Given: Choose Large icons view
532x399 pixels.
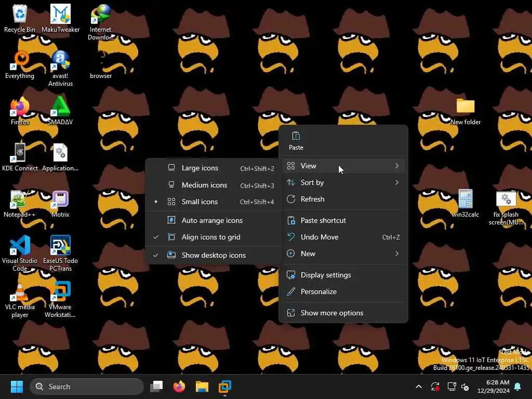Looking at the screenshot, I should [x=215, y=168].
